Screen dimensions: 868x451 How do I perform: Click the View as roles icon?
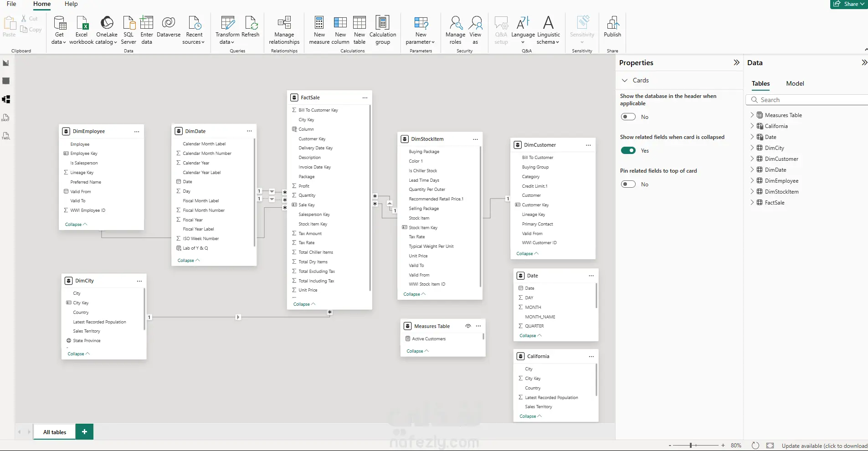pos(475,22)
